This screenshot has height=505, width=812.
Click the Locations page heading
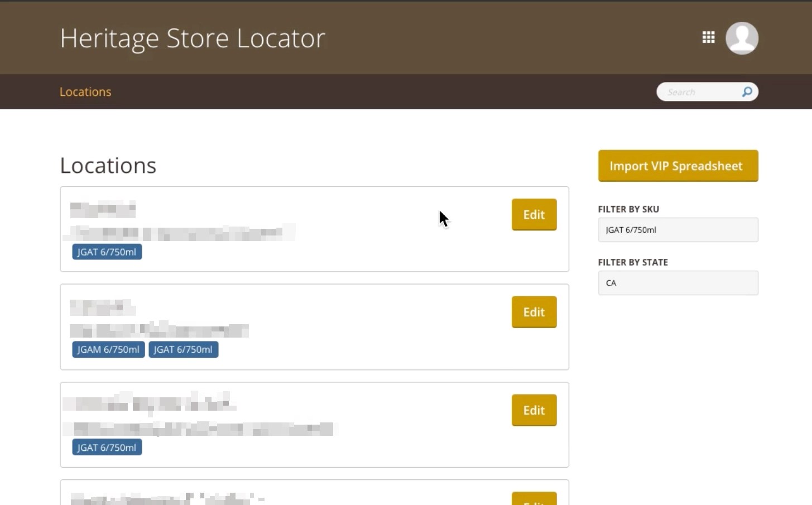point(108,165)
